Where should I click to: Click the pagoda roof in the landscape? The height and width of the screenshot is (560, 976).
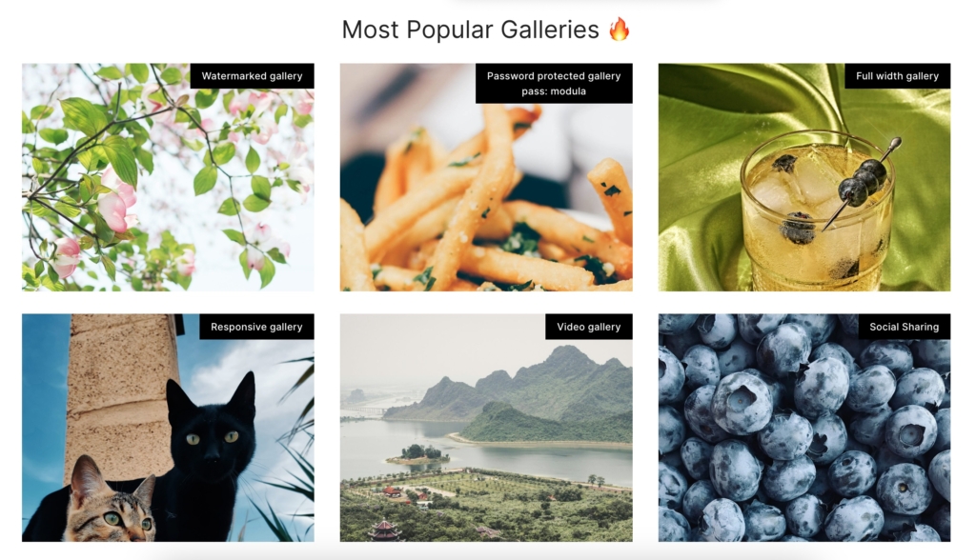pyautogui.click(x=384, y=529)
